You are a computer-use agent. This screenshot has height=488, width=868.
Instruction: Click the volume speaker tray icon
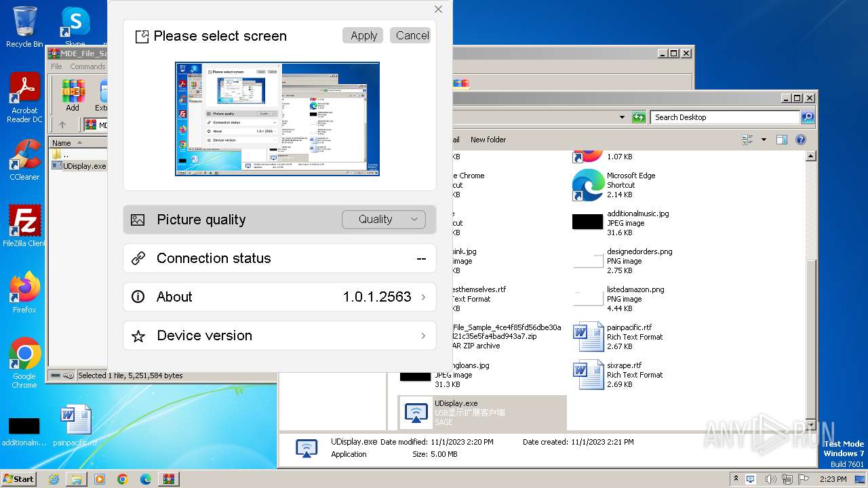pos(770,479)
